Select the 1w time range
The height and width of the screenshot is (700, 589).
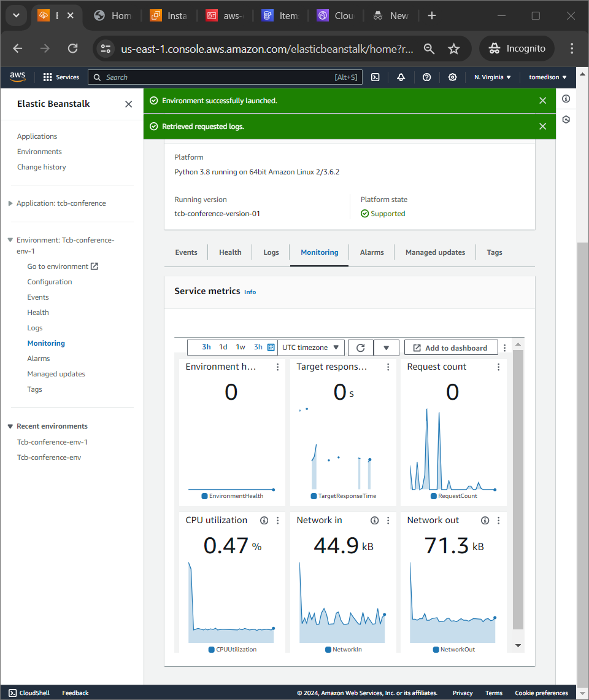[x=241, y=347]
